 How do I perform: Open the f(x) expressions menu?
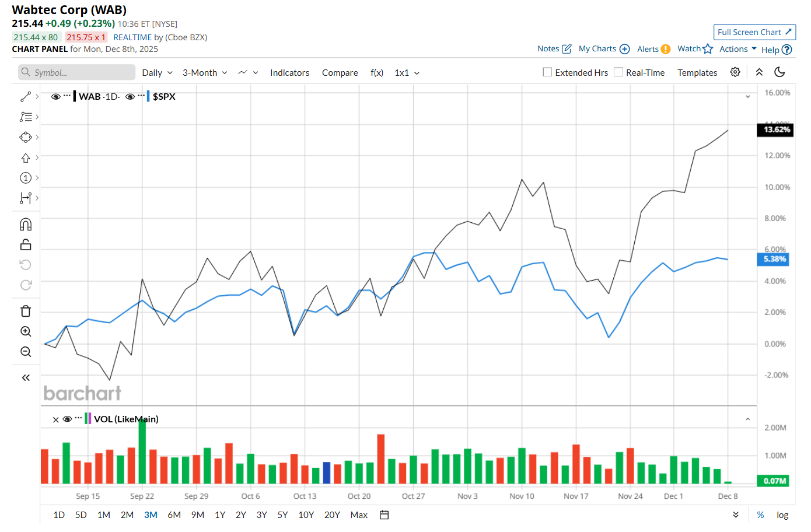pyautogui.click(x=377, y=72)
